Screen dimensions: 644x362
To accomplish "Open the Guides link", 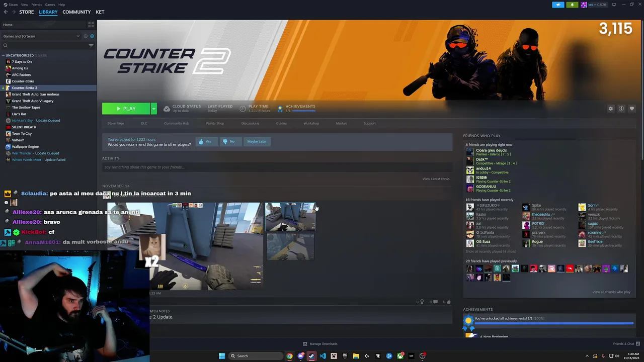I will pos(281,123).
